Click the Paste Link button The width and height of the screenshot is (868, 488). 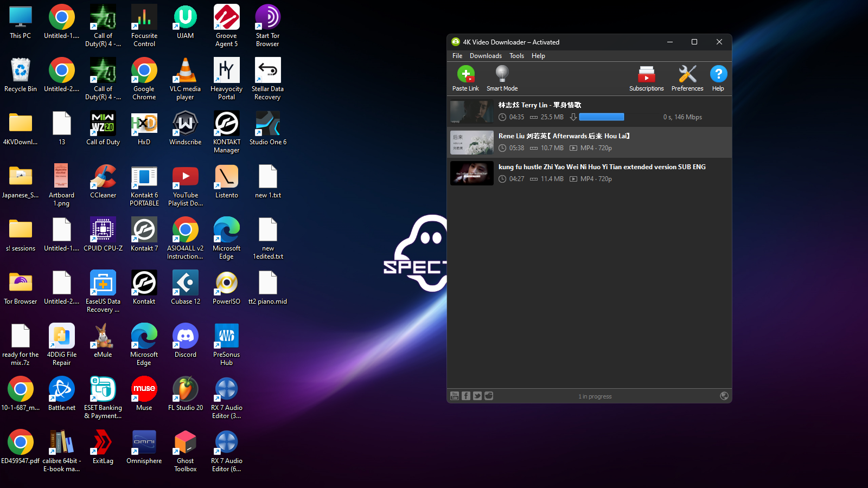[465, 79]
